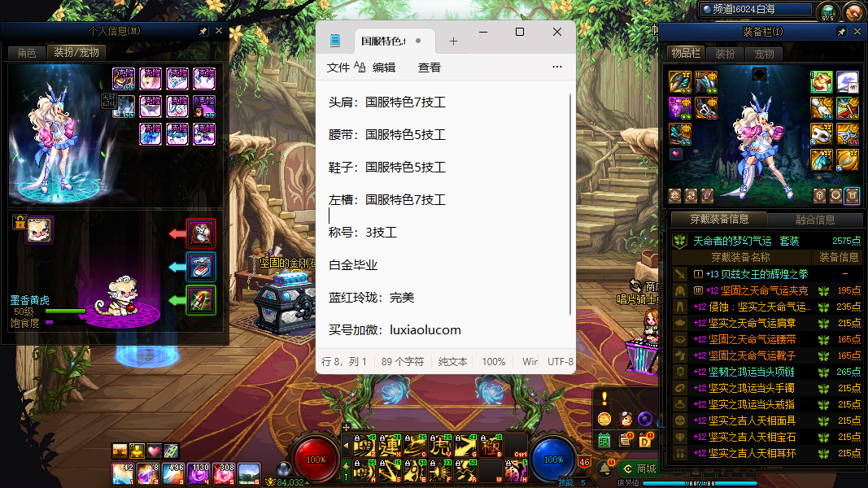This screenshot has width=868, height=488.
Task: Expand the skill bar arrow toggle
Action: pyautogui.click(x=346, y=445)
